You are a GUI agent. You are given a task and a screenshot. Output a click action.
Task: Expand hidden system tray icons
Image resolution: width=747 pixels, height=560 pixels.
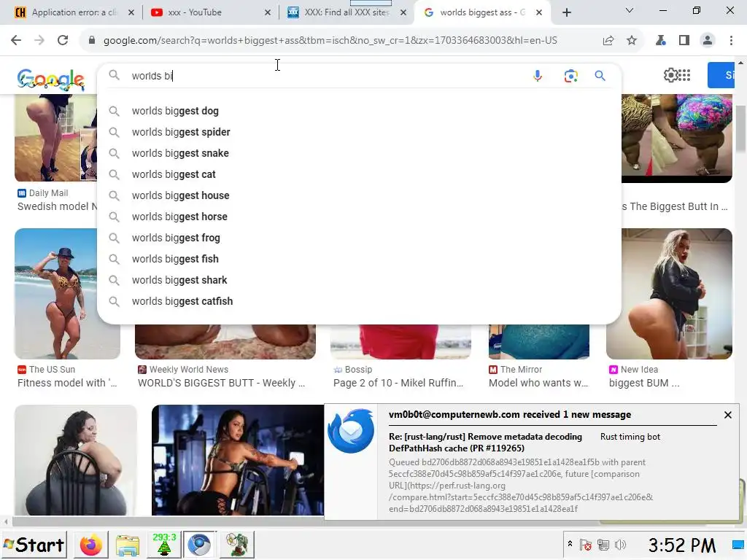(x=570, y=543)
